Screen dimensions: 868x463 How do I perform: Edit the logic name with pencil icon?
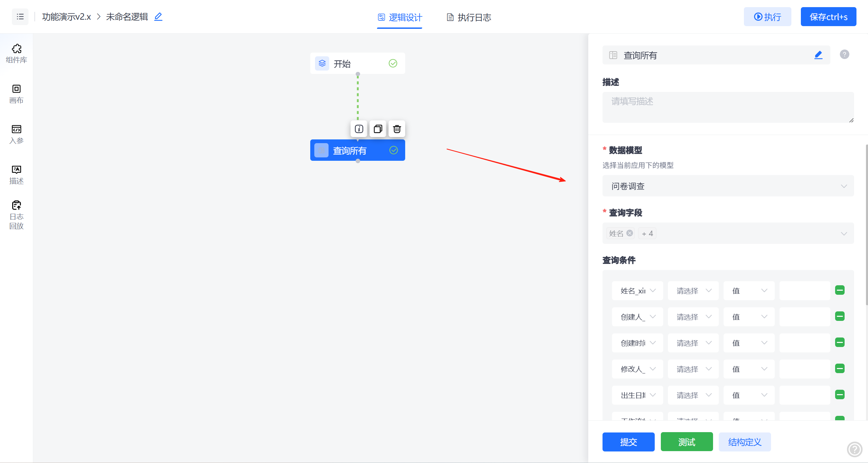coord(158,17)
